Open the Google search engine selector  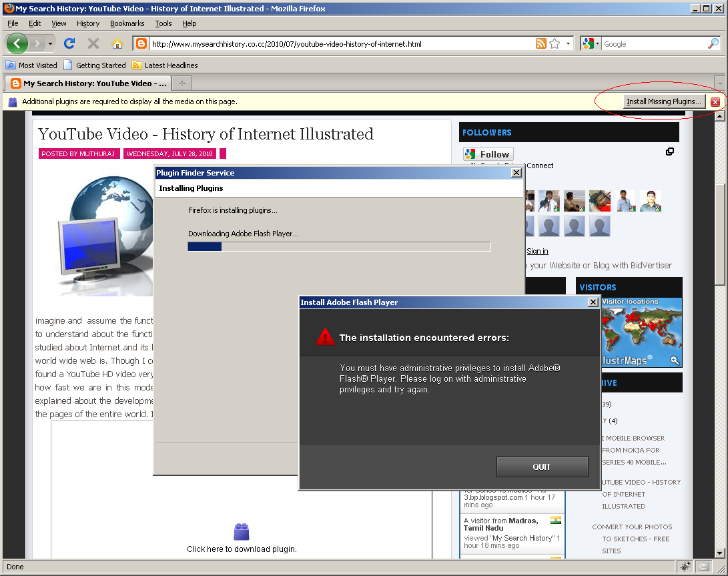pos(591,43)
